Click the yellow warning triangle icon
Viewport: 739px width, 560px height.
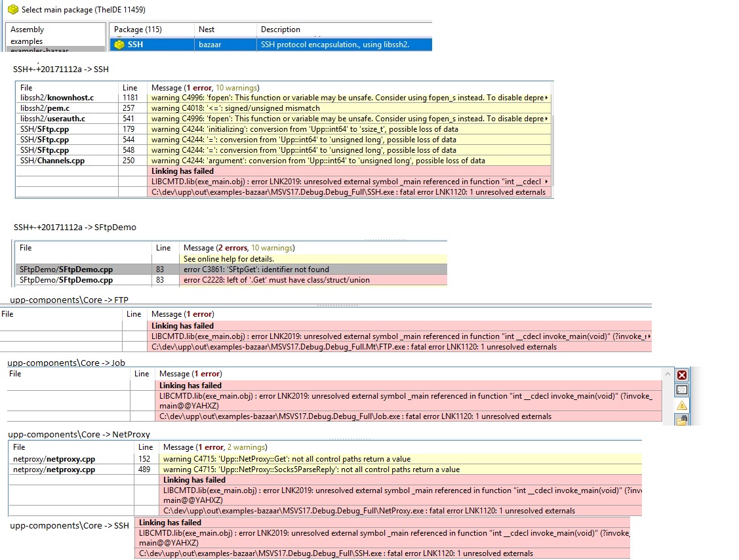(681, 405)
